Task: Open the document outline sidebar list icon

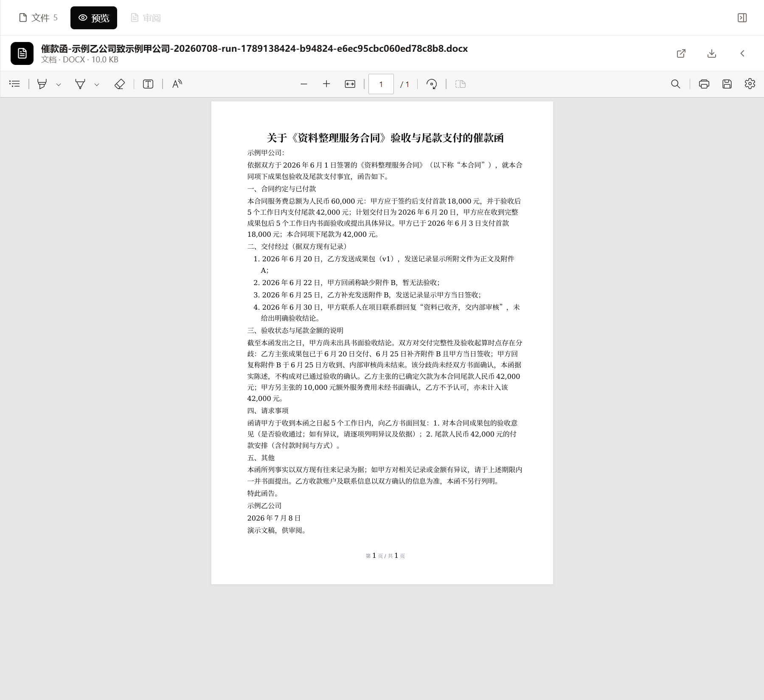Action: pos(14,84)
